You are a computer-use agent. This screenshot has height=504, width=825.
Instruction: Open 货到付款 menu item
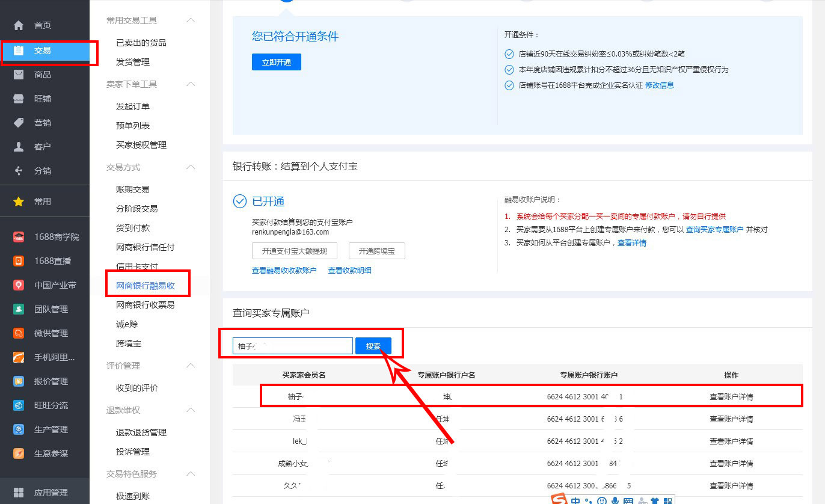tap(133, 228)
